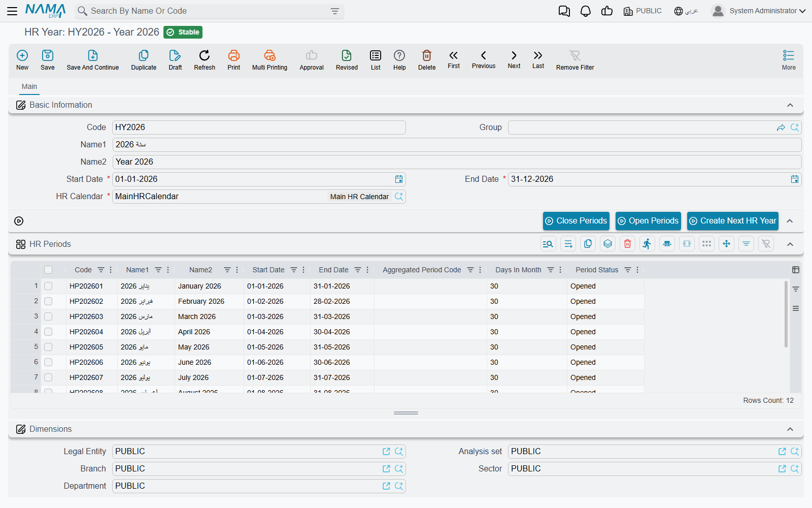Collapse the actions bar with Create Next HR Year
812x508 pixels.
point(790,221)
